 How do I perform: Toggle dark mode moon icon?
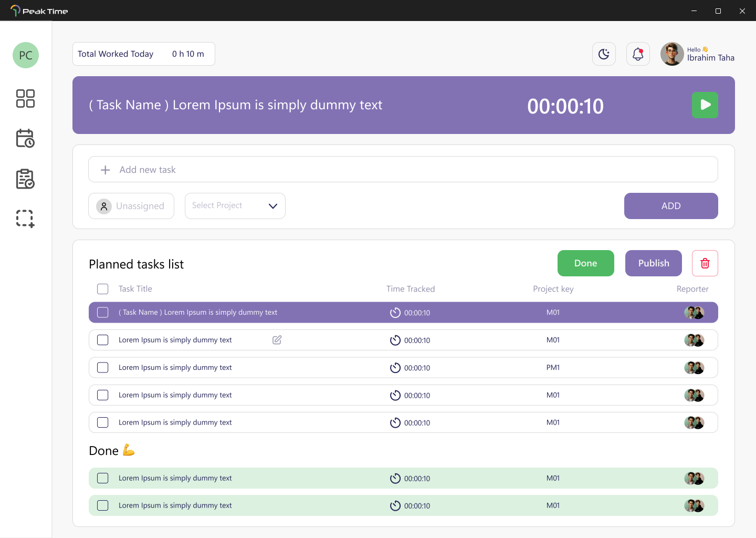(x=604, y=54)
